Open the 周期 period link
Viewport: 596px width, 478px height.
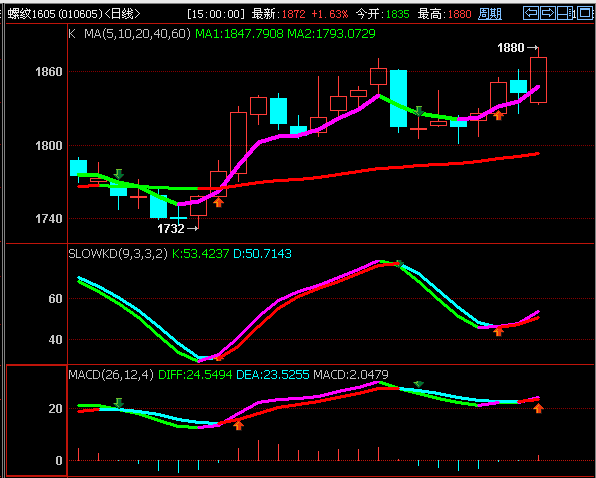click(x=490, y=14)
